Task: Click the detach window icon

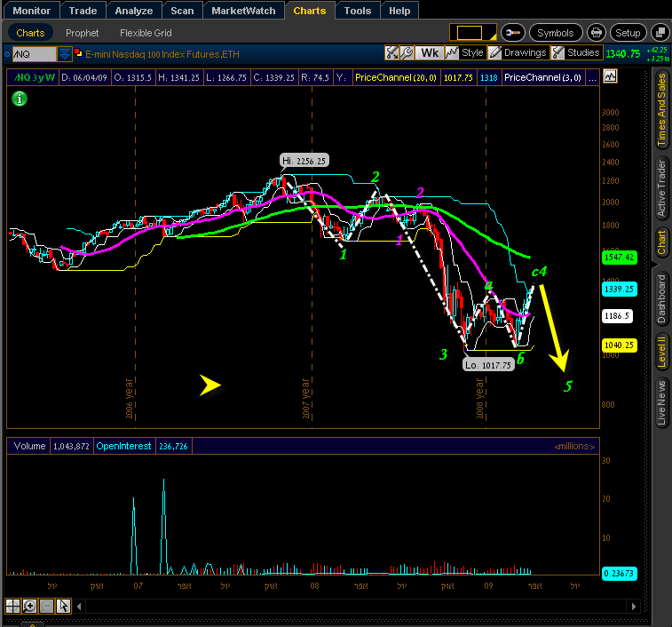Action: [660, 33]
